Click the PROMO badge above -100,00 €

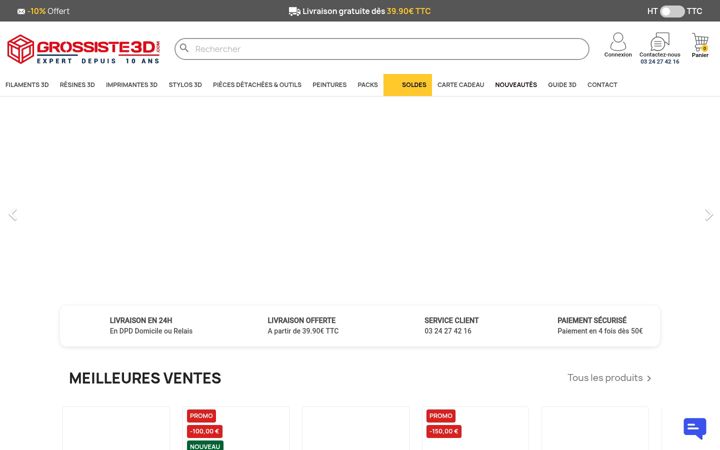[x=201, y=416]
